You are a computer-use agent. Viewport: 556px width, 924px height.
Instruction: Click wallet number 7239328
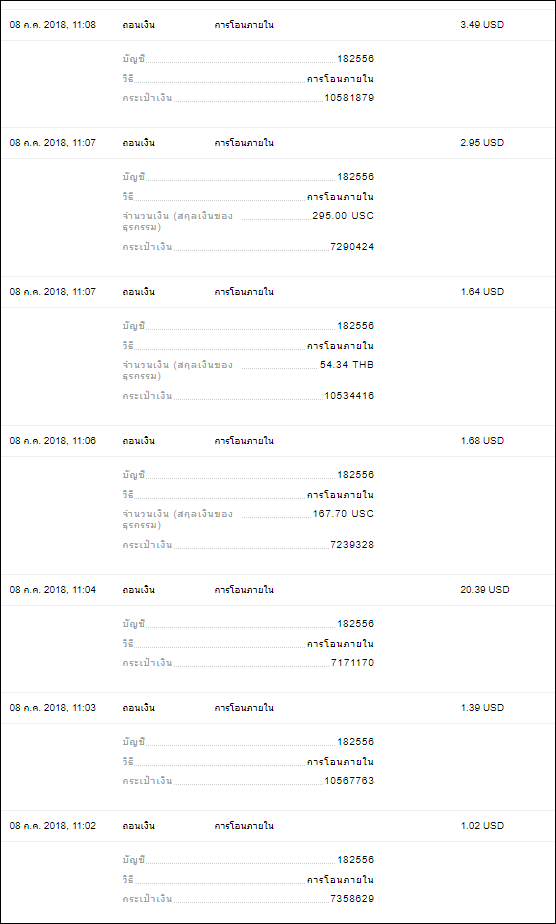tap(352, 545)
